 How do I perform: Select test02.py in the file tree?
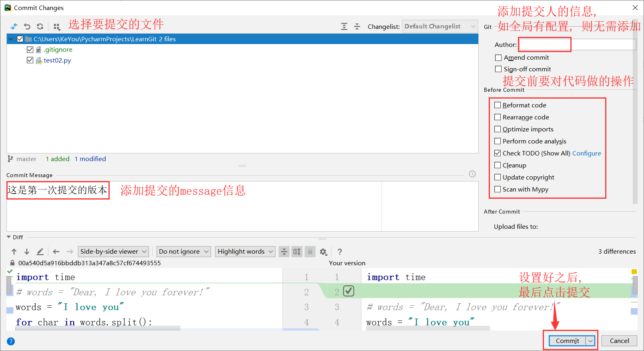(x=57, y=61)
